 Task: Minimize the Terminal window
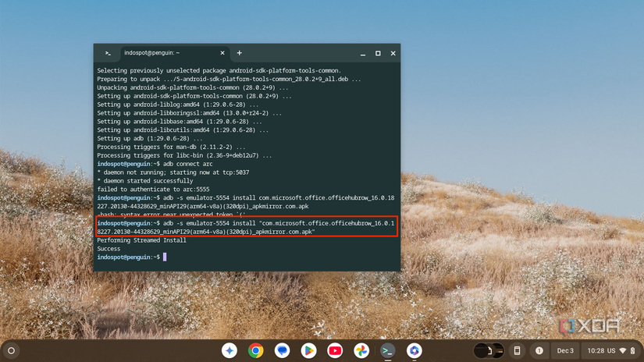coord(363,53)
